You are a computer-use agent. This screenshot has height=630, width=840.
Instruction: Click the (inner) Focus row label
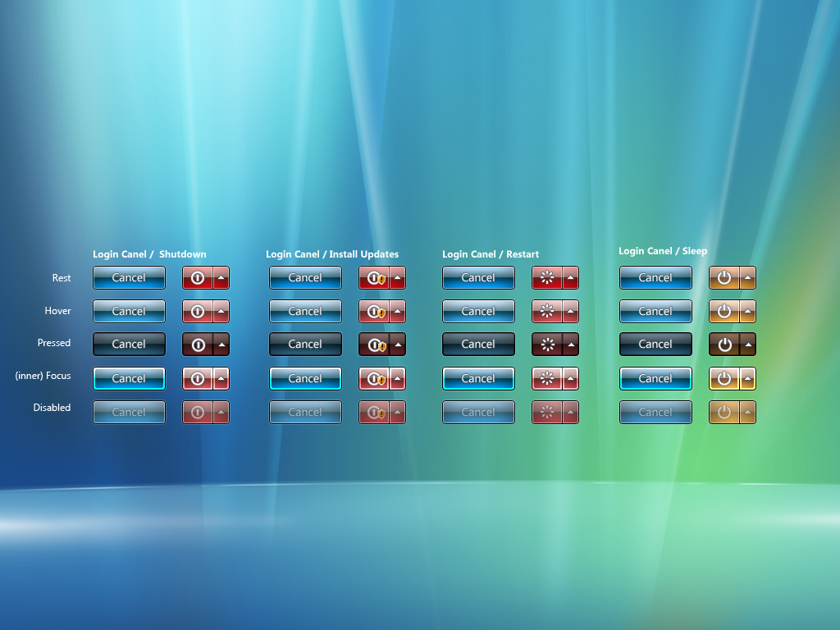[x=43, y=376]
